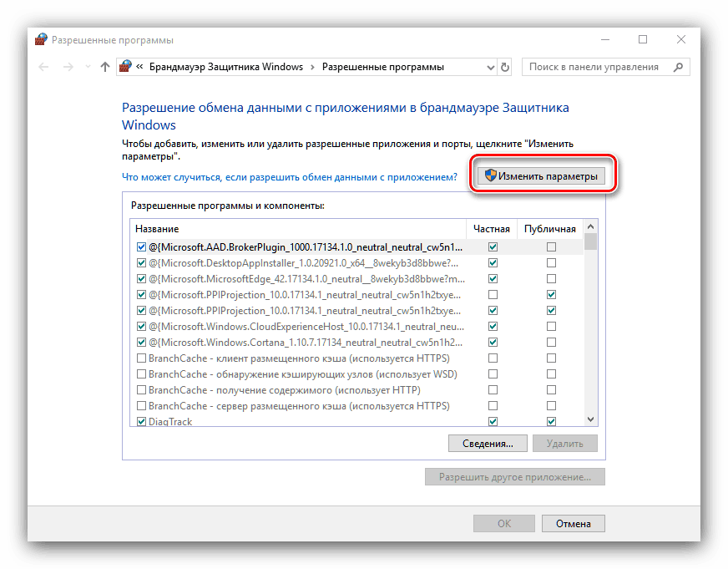Image resolution: width=728 pixels, height=569 pixels.
Task: Open recent locations dropdown arrow
Action: [88, 68]
